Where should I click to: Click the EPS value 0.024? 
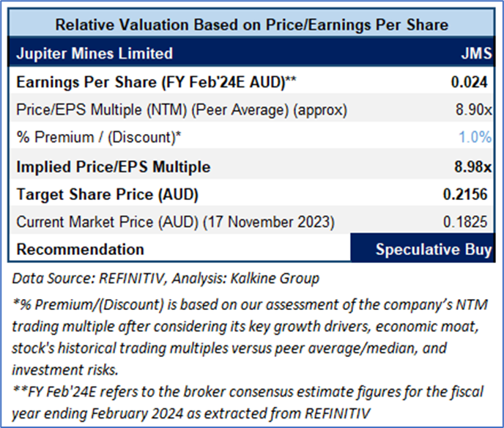point(471,82)
